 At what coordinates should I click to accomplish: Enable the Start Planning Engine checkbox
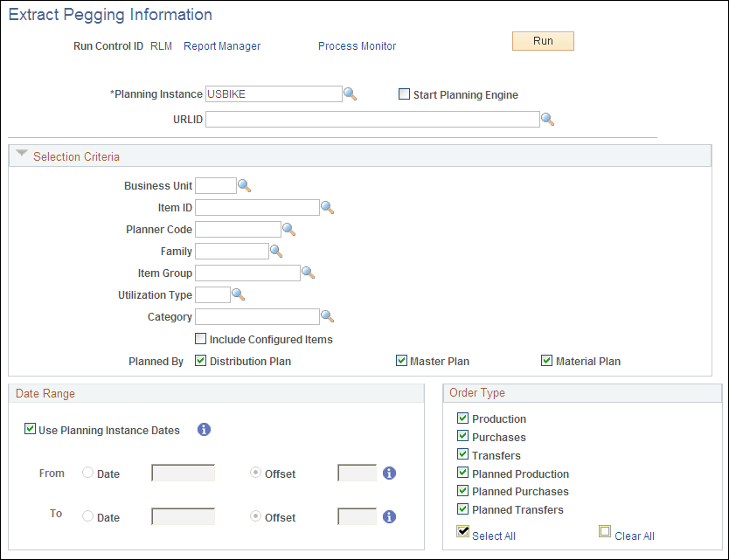tap(404, 93)
